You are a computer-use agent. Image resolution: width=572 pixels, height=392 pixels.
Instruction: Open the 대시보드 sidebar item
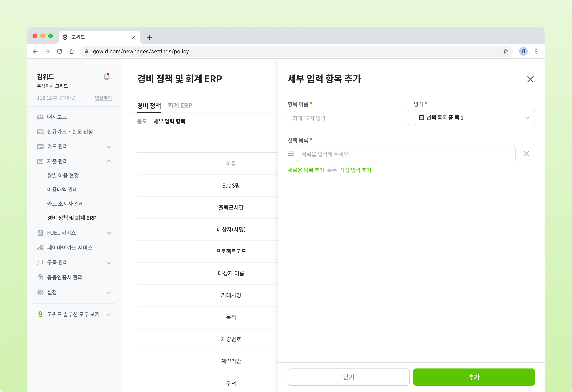(57, 116)
